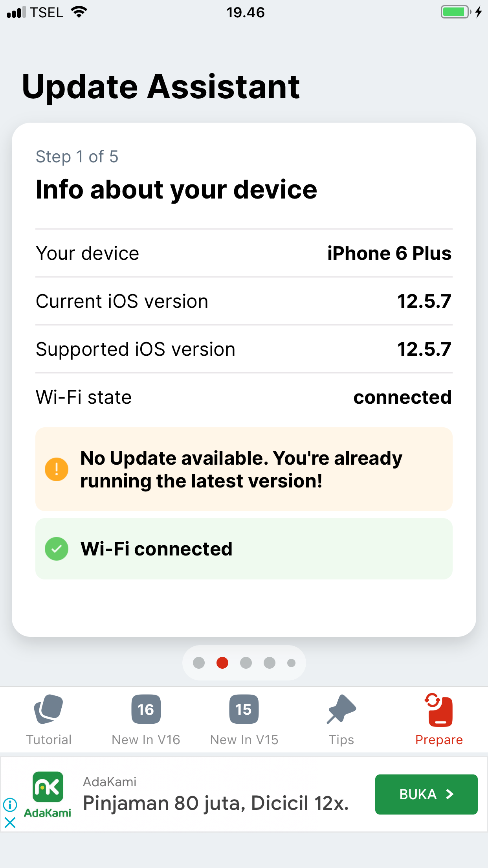
Task: Tap the green Wi-Fi connected checkmark
Action: point(57,549)
